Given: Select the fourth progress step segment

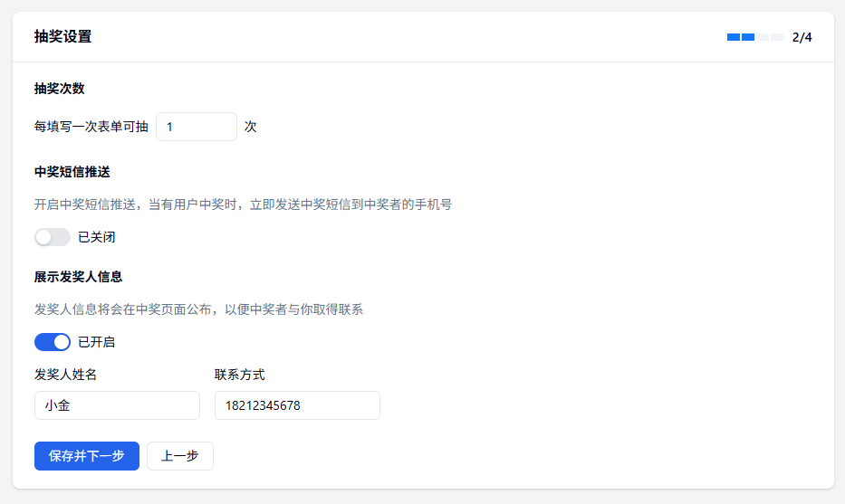Looking at the screenshot, I should coord(777,37).
